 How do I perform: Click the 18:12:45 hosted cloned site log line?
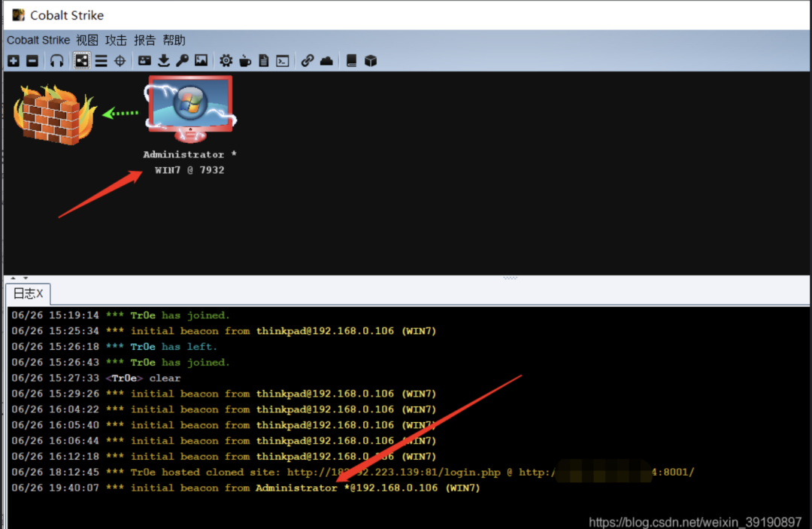click(x=353, y=472)
